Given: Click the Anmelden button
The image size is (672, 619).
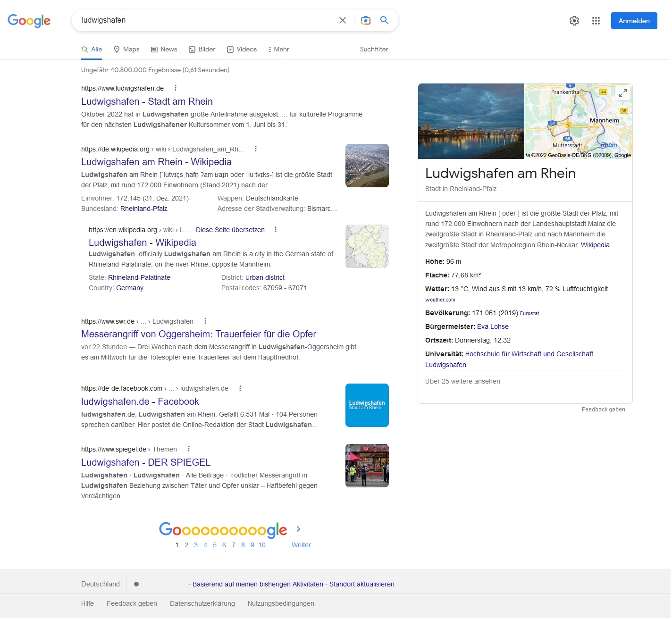Looking at the screenshot, I should [x=634, y=21].
